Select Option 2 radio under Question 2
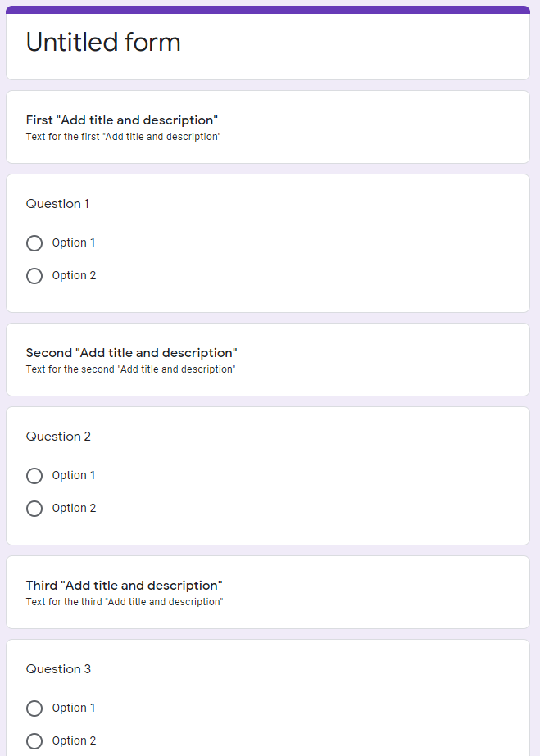 pos(34,509)
